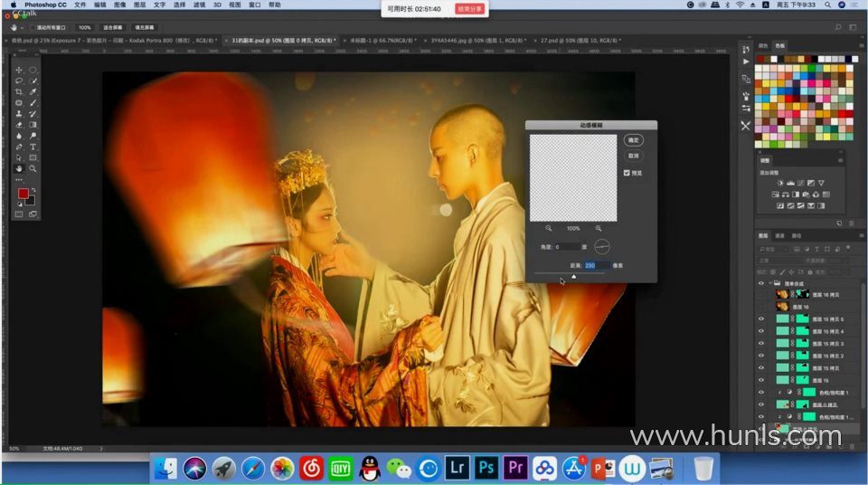Add a Color Balance scales adjustment
The width and height of the screenshot is (868, 485).
click(x=786, y=195)
